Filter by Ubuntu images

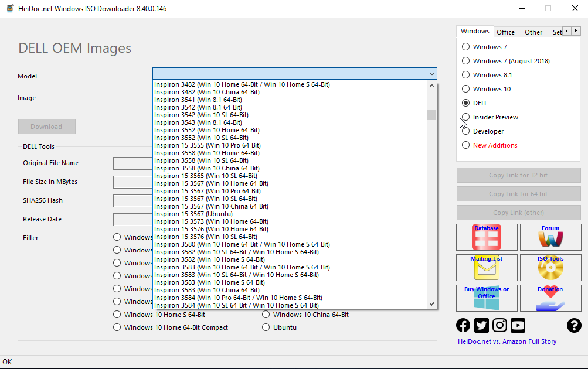click(x=266, y=327)
